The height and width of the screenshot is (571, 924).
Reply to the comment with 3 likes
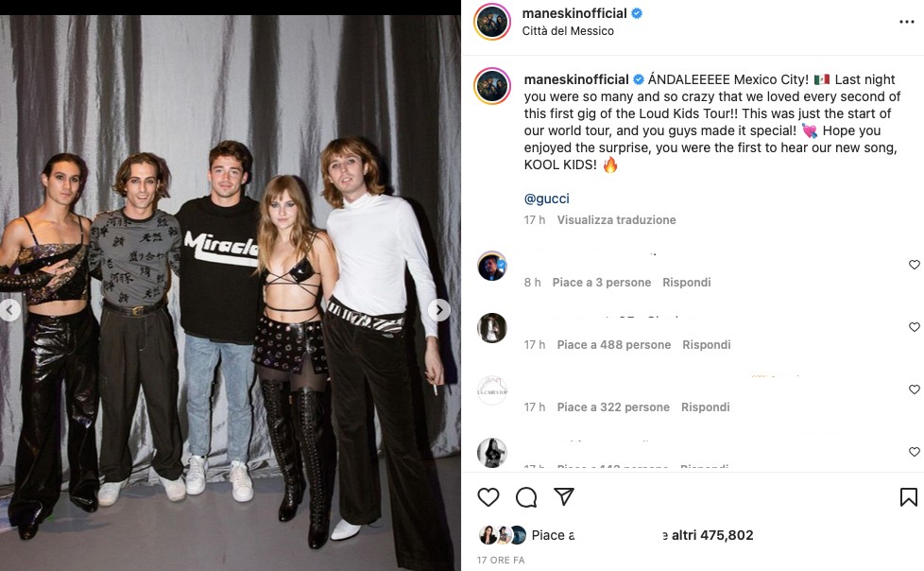(686, 283)
